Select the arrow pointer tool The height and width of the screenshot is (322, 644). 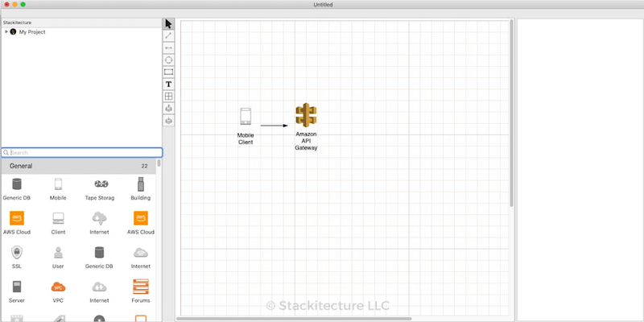click(169, 24)
